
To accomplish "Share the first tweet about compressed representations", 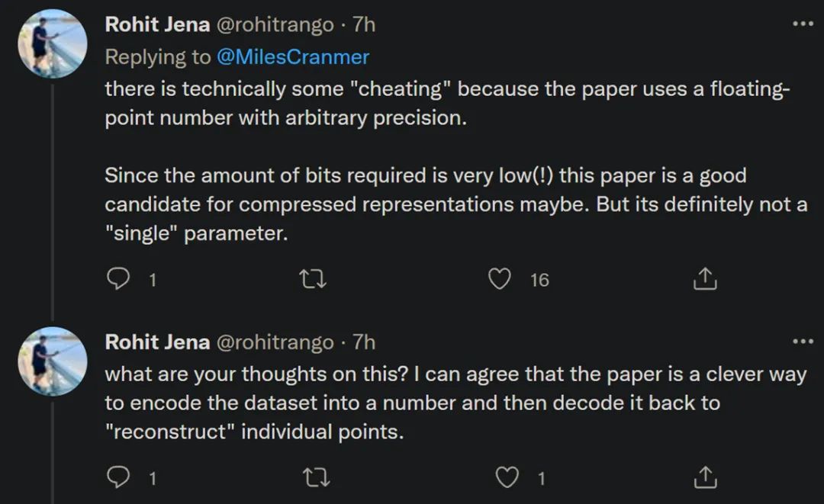I will (x=703, y=280).
